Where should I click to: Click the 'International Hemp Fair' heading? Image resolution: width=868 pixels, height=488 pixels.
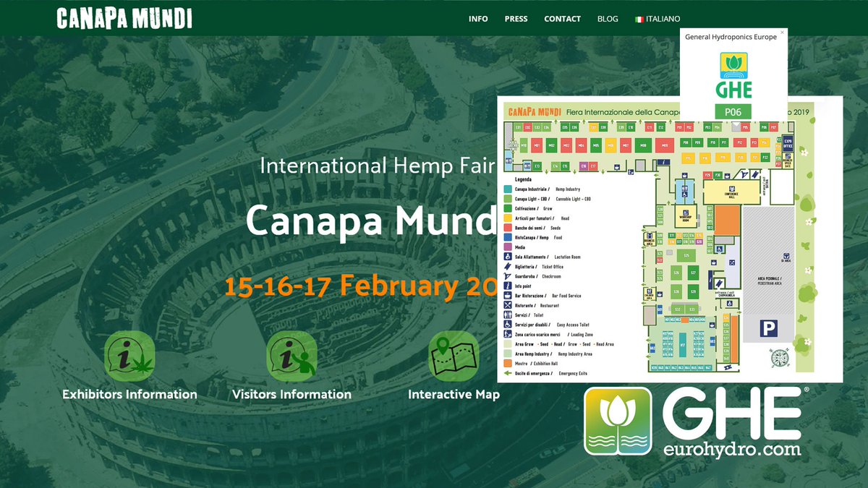[x=376, y=166]
